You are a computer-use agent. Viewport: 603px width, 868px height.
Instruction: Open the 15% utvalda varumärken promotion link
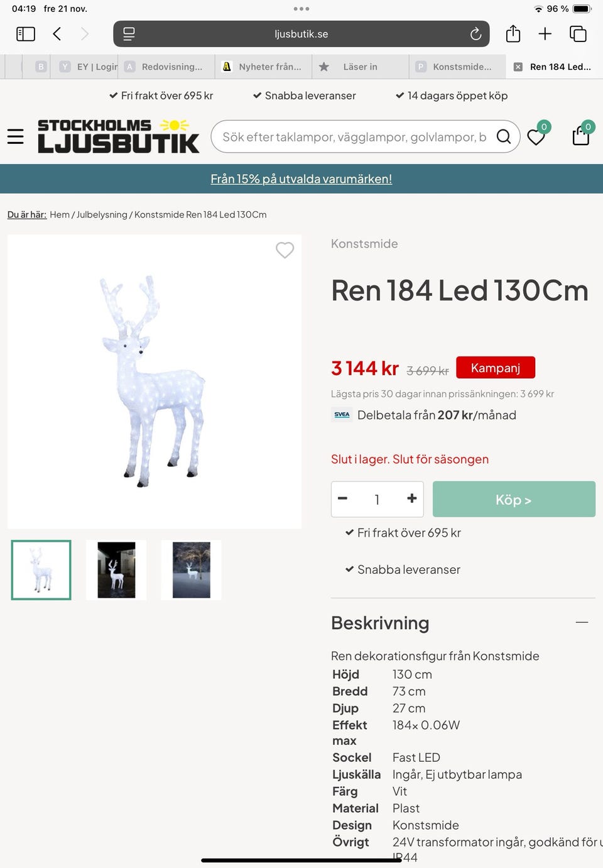tap(301, 179)
